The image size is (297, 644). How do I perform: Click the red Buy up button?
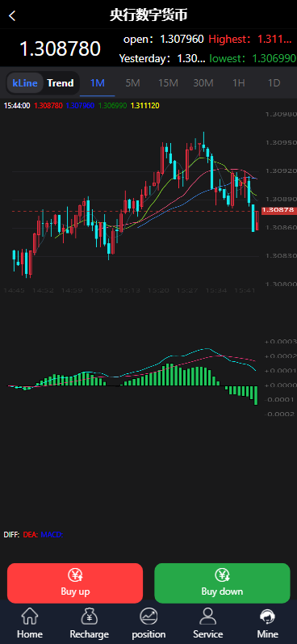pyautogui.click(x=75, y=583)
